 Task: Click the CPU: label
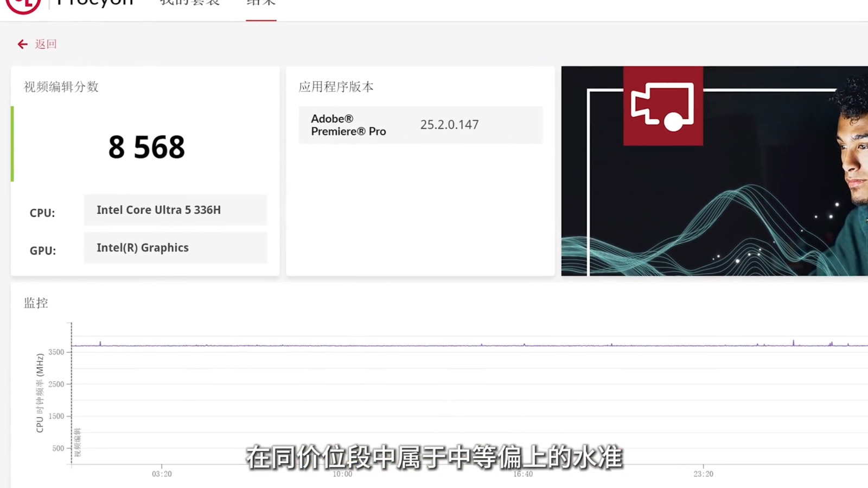pyautogui.click(x=42, y=213)
